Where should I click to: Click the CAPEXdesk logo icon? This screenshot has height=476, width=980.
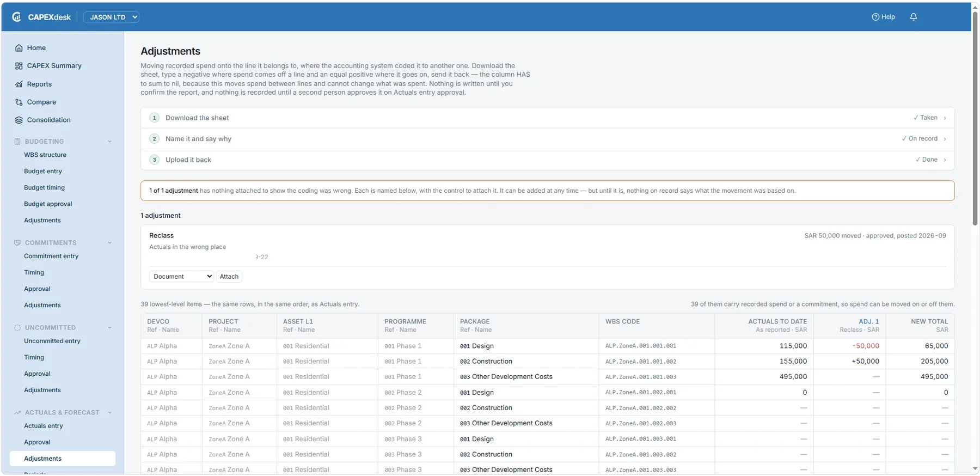tap(17, 17)
